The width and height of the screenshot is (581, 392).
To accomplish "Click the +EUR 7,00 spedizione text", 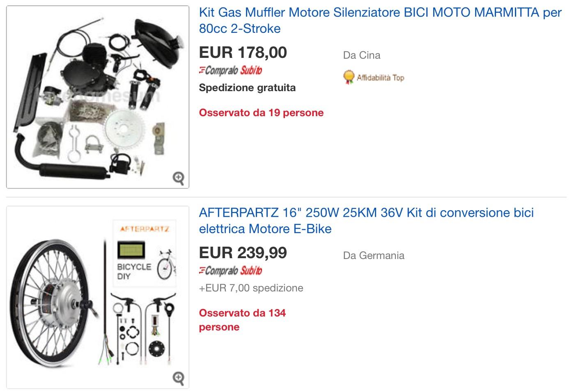I will point(251,288).
